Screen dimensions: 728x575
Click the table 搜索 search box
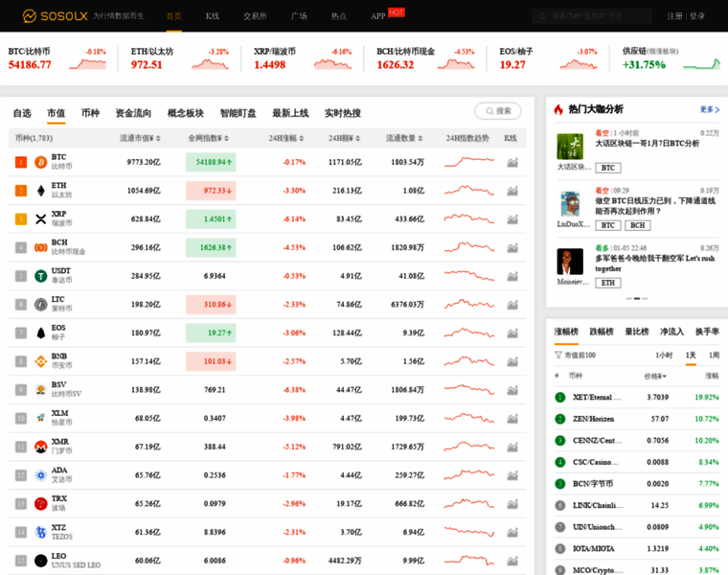pyautogui.click(x=498, y=111)
